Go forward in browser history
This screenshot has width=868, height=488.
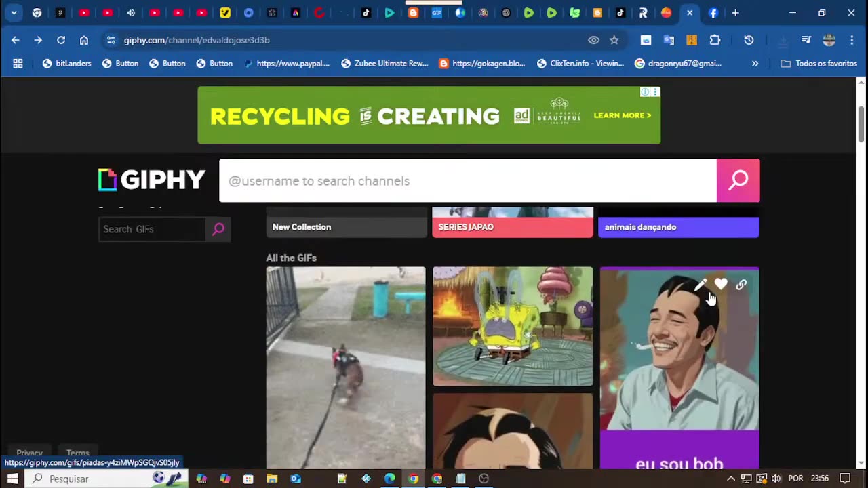[x=38, y=40]
